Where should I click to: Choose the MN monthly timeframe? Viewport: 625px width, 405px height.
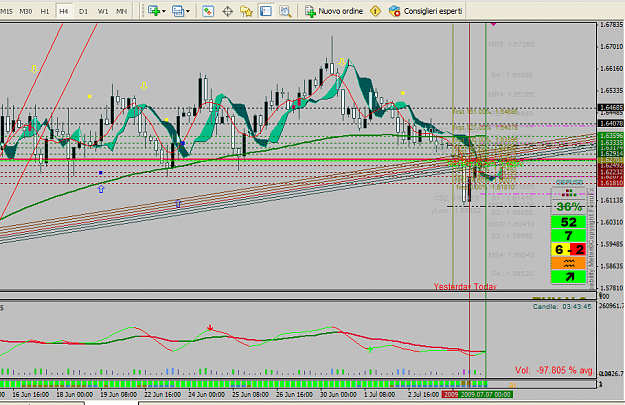point(122,11)
